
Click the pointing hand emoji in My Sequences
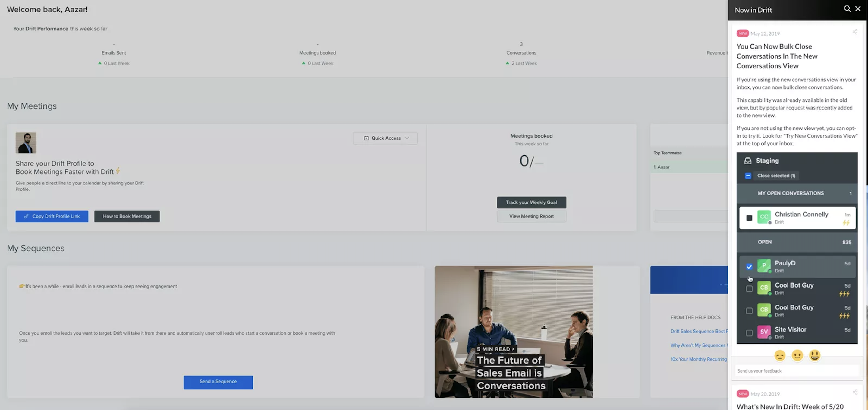pos(22,286)
